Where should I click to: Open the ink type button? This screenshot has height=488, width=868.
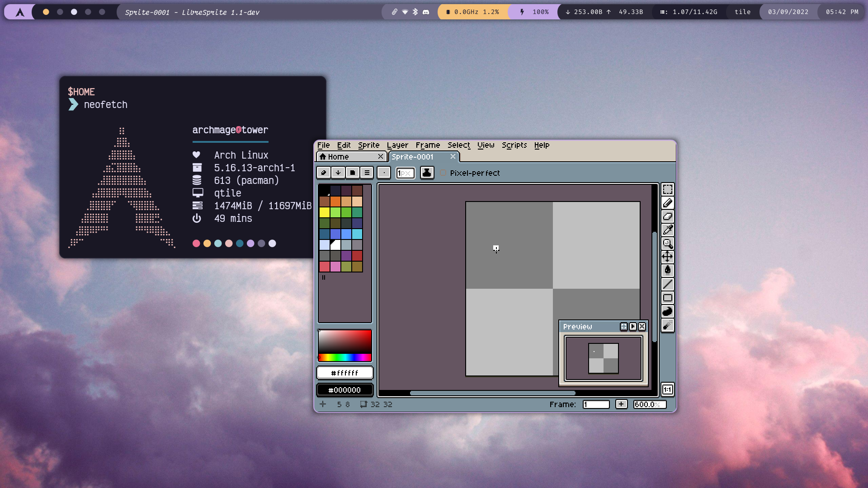point(427,173)
